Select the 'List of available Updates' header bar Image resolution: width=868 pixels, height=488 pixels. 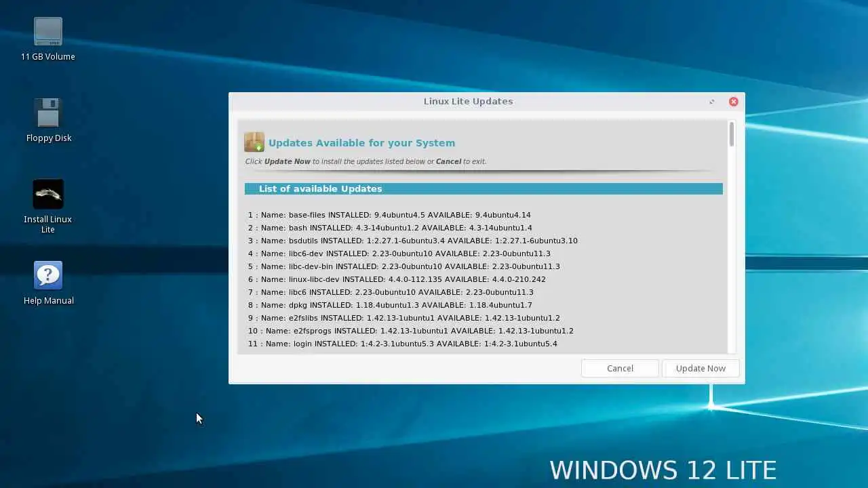pos(484,188)
